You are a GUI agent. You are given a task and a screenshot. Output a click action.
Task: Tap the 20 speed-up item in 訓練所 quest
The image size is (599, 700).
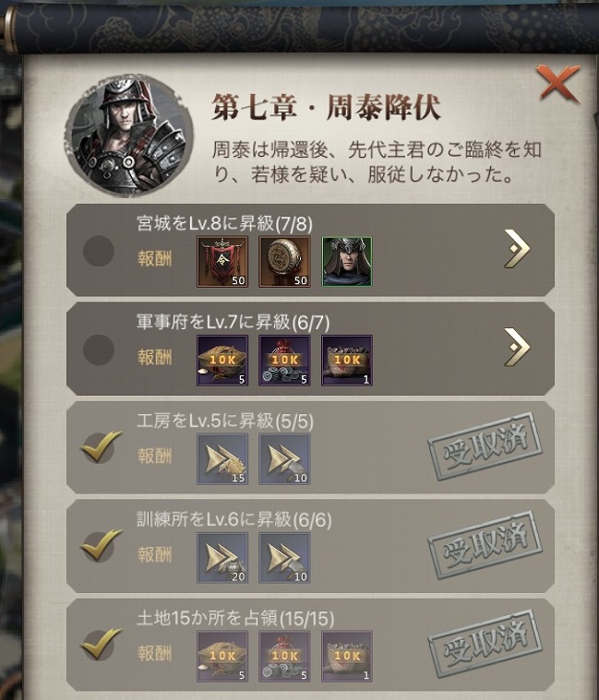(x=222, y=558)
